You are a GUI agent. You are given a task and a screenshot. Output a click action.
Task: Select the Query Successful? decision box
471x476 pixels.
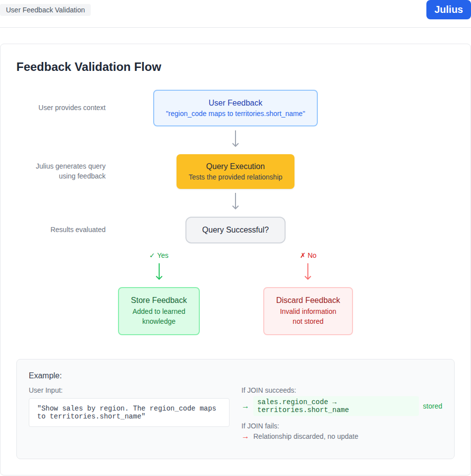pos(235,230)
